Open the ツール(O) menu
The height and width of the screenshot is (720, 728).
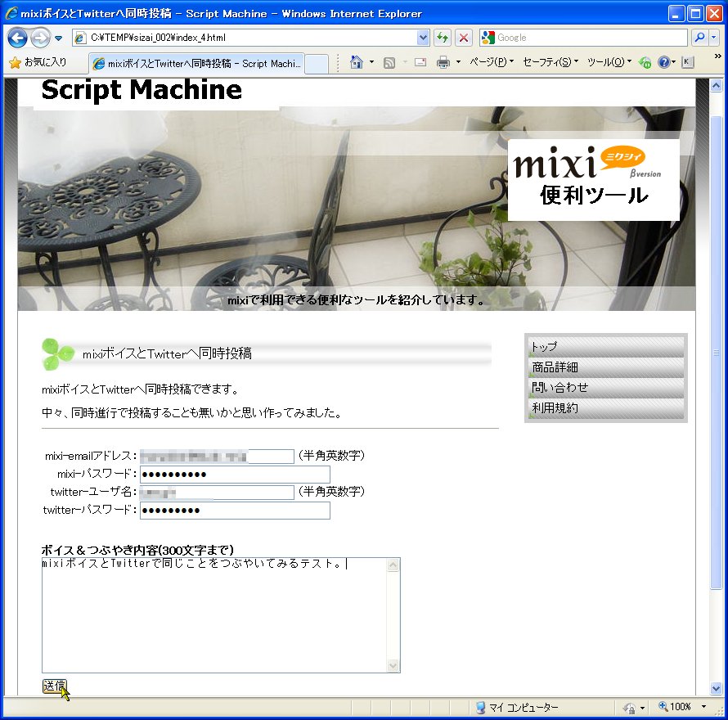(x=609, y=62)
